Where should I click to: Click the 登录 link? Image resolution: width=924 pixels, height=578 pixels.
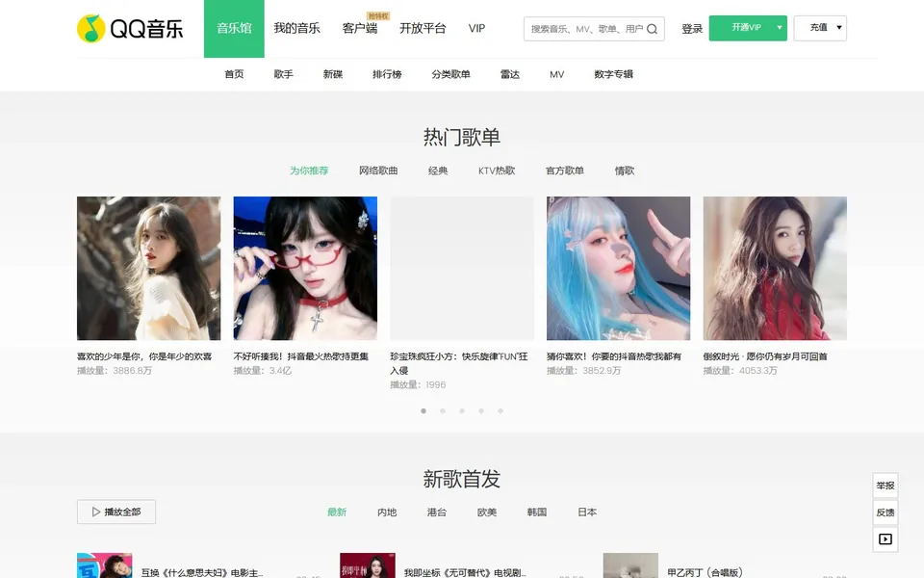point(692,29)
